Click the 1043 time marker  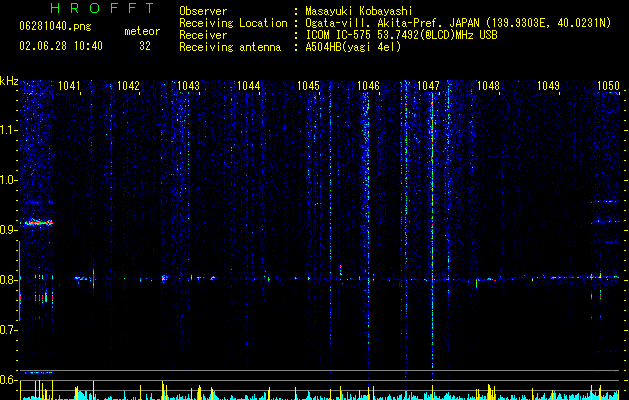(188, 85)
